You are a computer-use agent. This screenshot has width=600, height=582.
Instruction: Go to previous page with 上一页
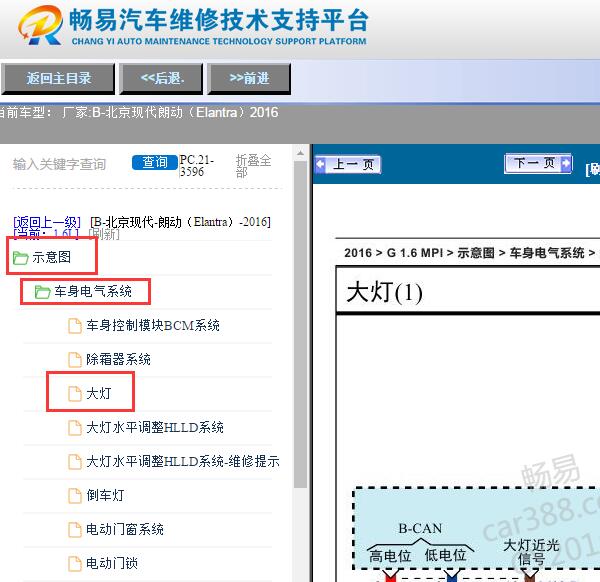point(348,165)
